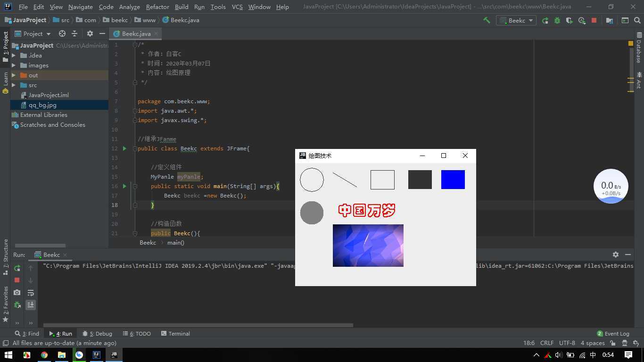Click the Run console horizontal scrollbar
644x362 pixels.
click(198, 325)
